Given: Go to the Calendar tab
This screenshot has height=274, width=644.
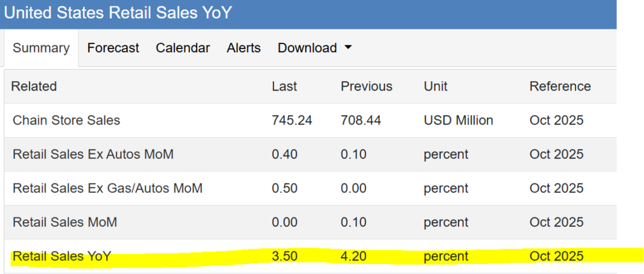Looking at the screenshot, I should point(182,48).
